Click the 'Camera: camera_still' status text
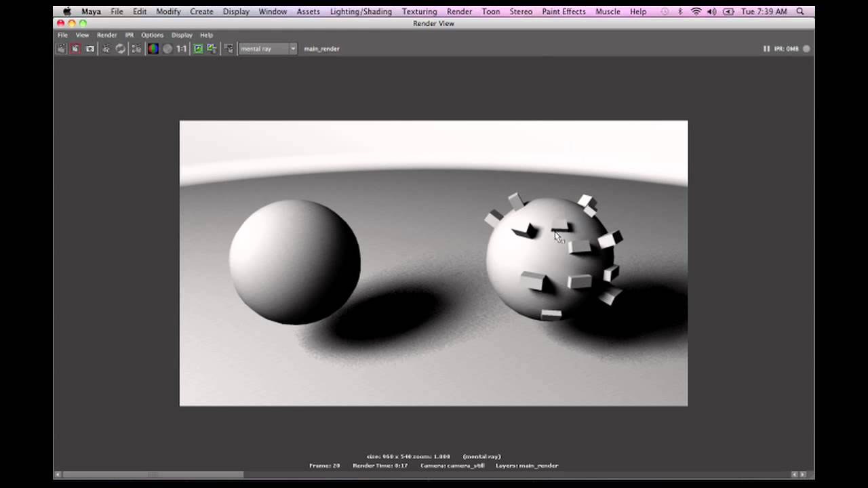 pos(452,466)
